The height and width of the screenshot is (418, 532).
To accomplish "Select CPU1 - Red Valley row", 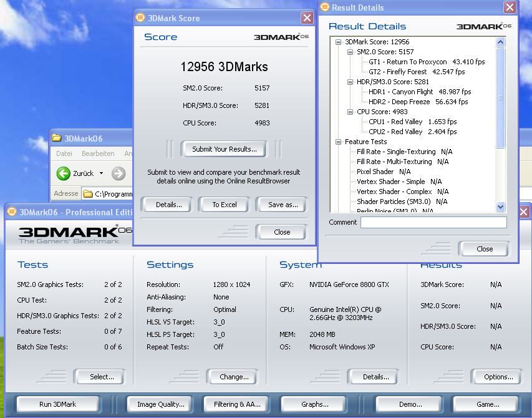I will (x=413, y=122).
